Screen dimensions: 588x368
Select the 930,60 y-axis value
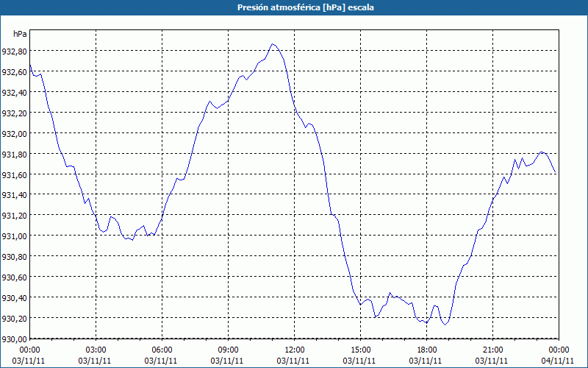click(x=14, y=277)
